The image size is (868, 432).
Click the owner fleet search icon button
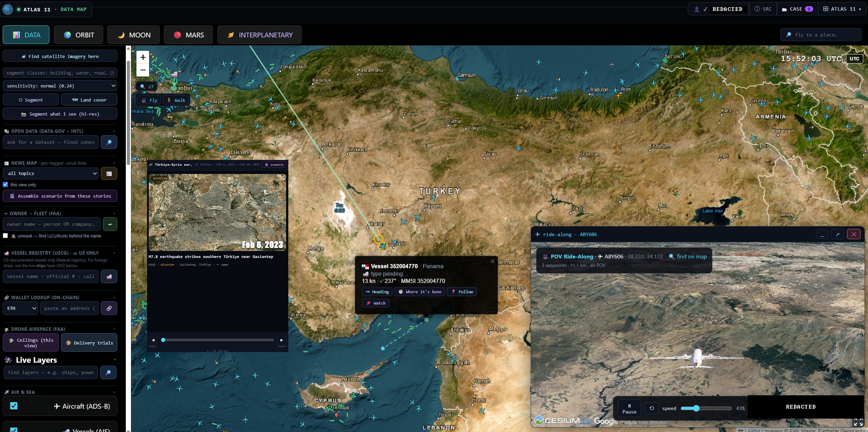[x=110, y=224]
